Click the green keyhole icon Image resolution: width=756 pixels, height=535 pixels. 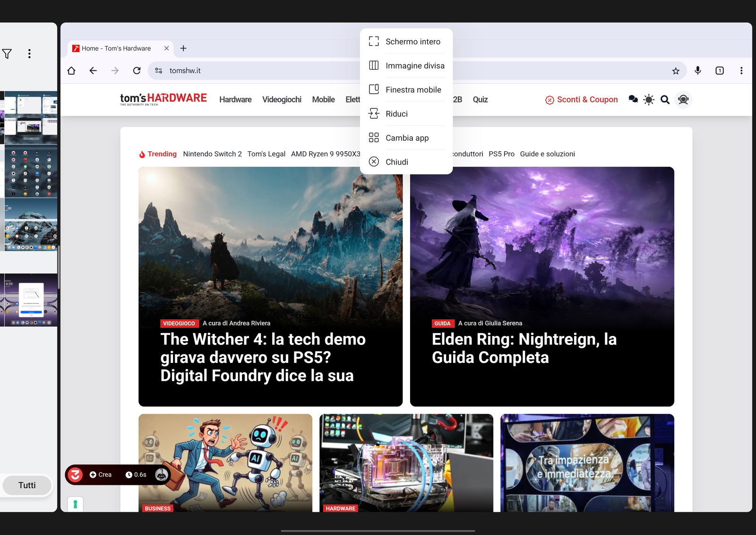pos(75,505)
